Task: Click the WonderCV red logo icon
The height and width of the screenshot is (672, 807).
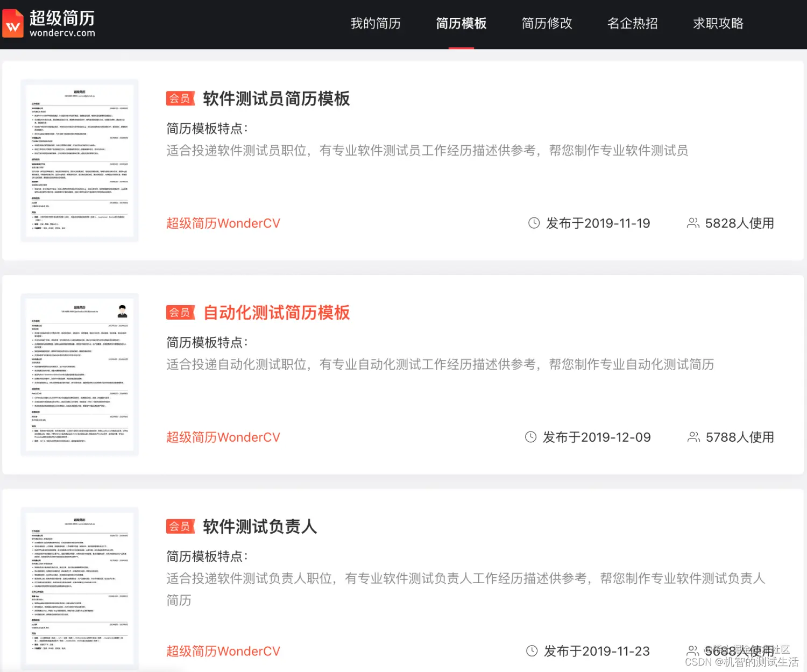Action: (x=13, y=23)
